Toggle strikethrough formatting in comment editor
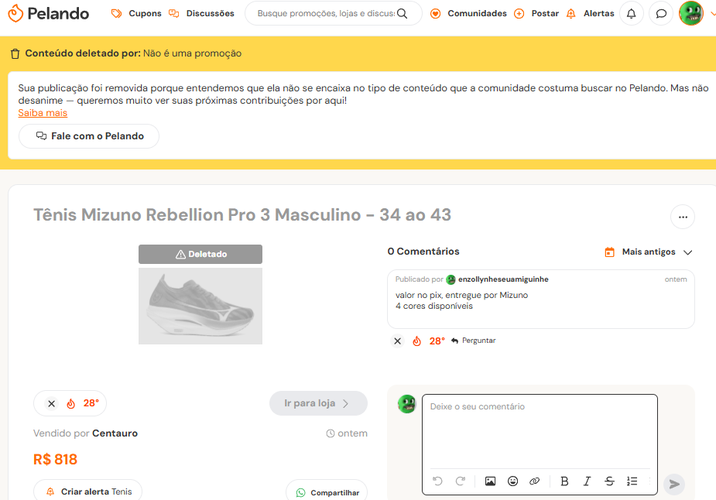Image resolution: width=716 pixels, height=500 pixels. coord(610,481)
